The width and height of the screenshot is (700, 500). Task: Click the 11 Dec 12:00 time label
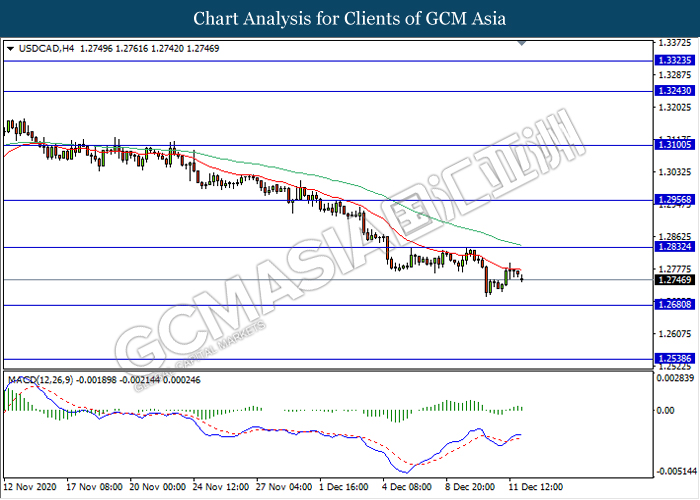536,487
